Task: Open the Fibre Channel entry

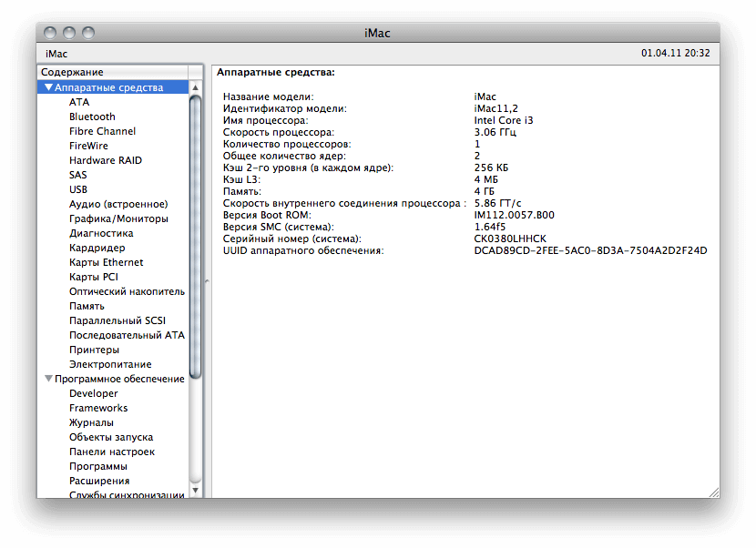Action: click(102, 131)
